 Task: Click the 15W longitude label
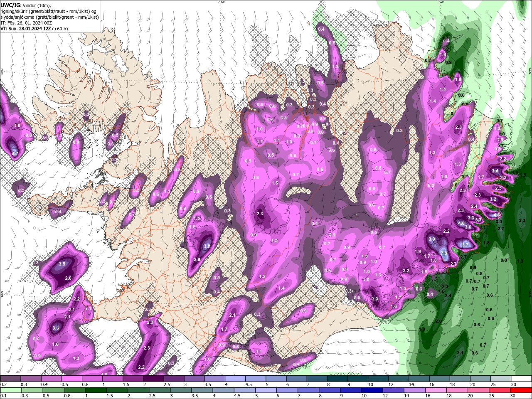click(440, 2)
